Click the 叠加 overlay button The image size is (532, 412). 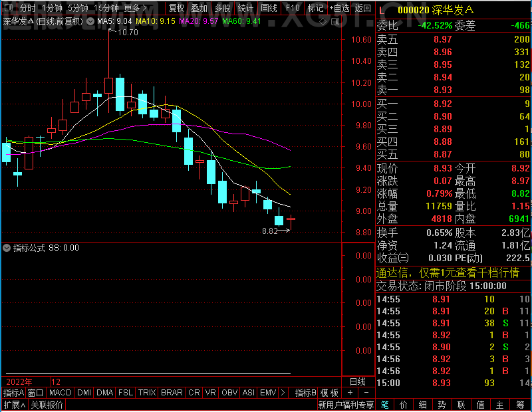click(x=199, y=8)
